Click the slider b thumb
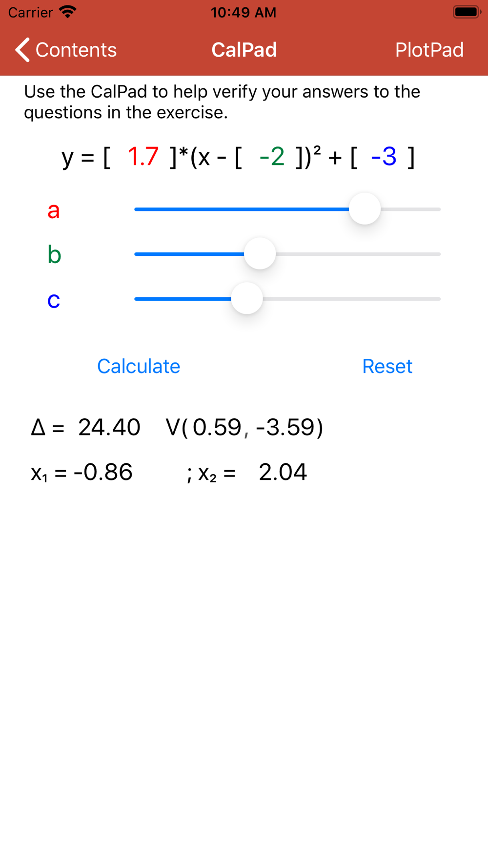This screenshot has width=488, height=868. [x=260, y=254]
